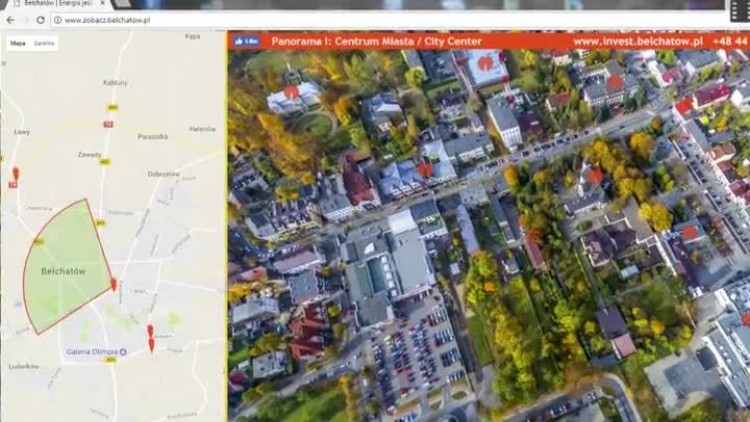Click the +48 44 phone number
Viewport: 750px width, 422px height.
pyautogui.click(x=730, y=41)
